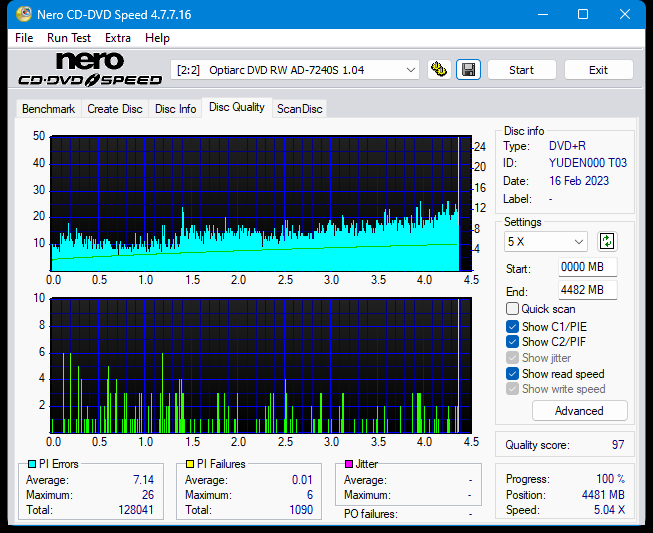Click the Exit button
The height and width of the screenshot is (533, 653).
(x=598, y=70)
